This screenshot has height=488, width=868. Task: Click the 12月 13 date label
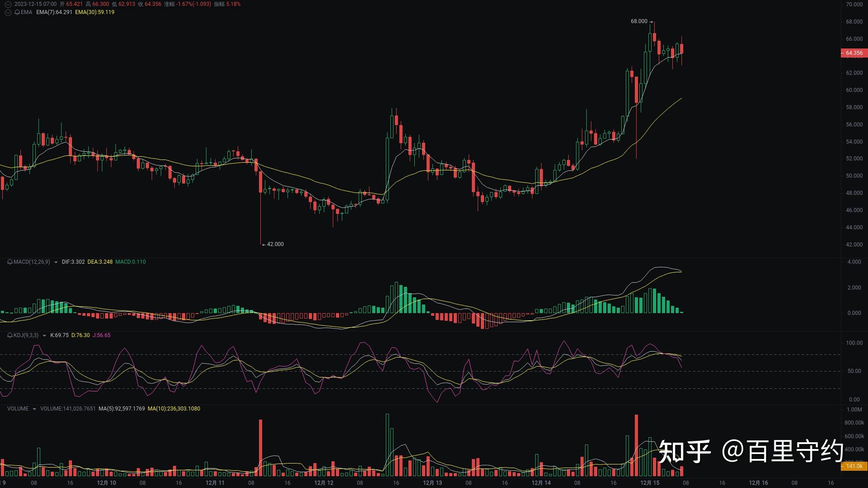point(432,483)
